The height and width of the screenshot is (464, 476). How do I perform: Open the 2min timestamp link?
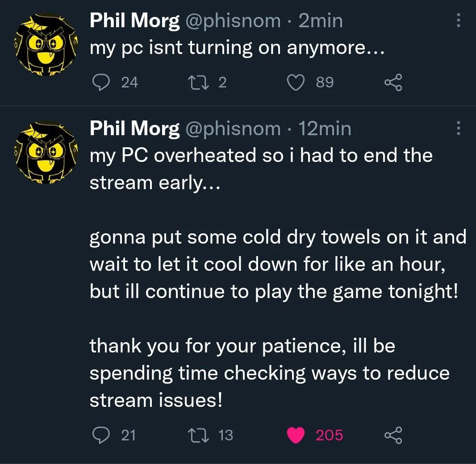coord(321,21)
